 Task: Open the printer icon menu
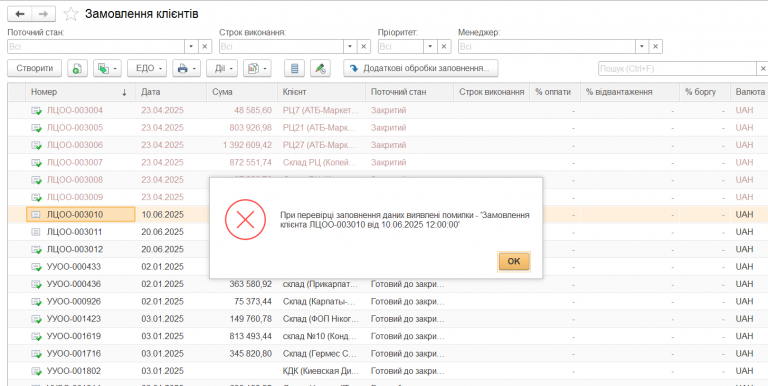point(186,68)
